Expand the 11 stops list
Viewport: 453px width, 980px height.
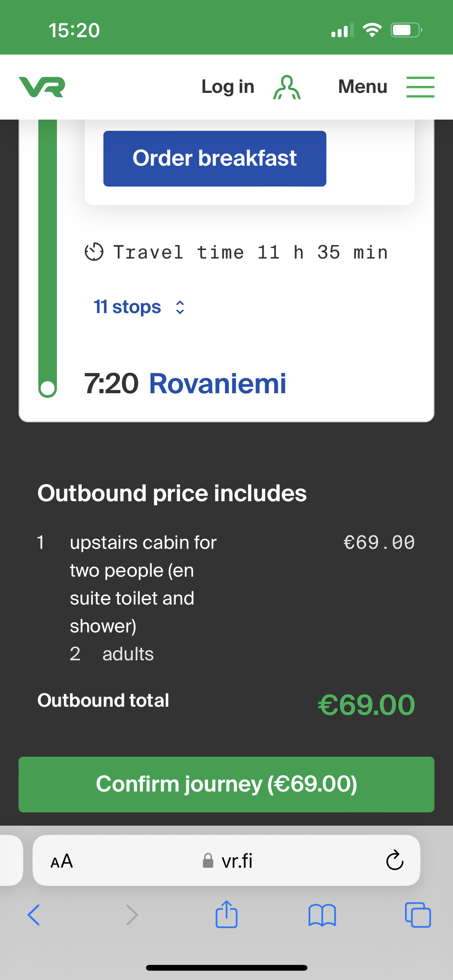[x=127, y=307]
